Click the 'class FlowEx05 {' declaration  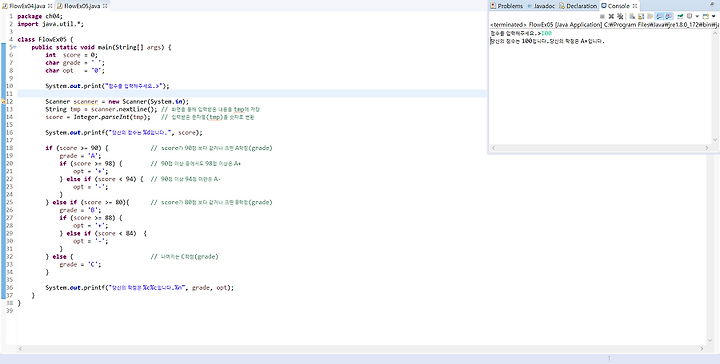[45, 39]
